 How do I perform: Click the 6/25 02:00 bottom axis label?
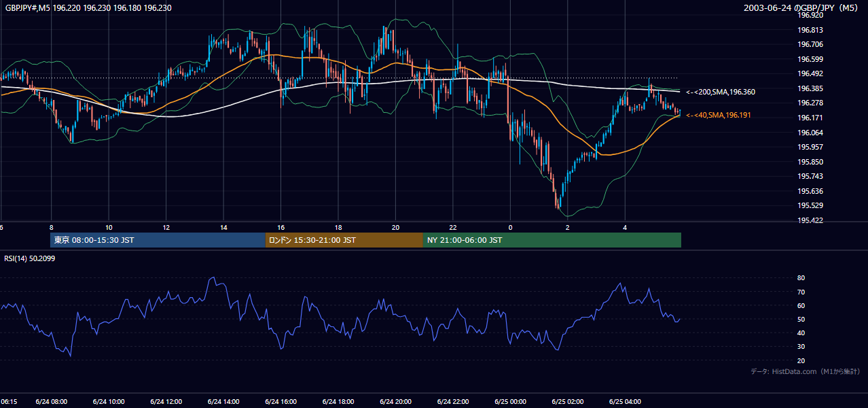[x=568, y=402]
